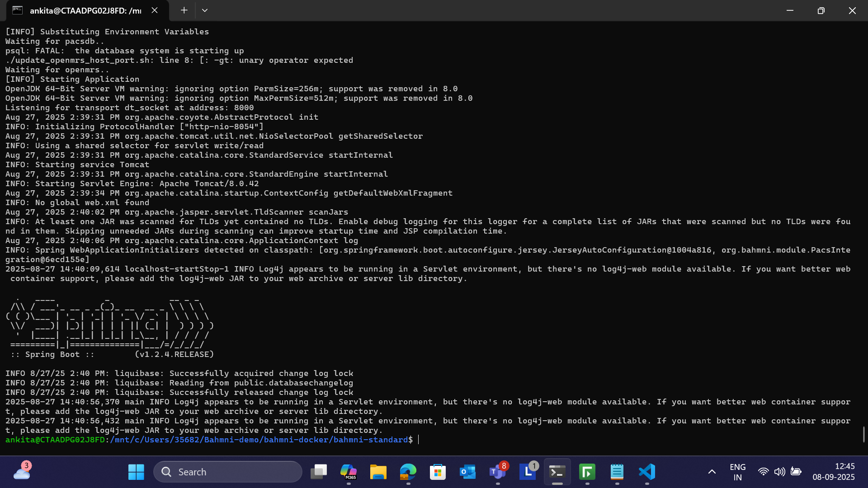Select the ankita@CTAADPG02J8FD terminal tab
868x488 pixels.
[85, 10]
